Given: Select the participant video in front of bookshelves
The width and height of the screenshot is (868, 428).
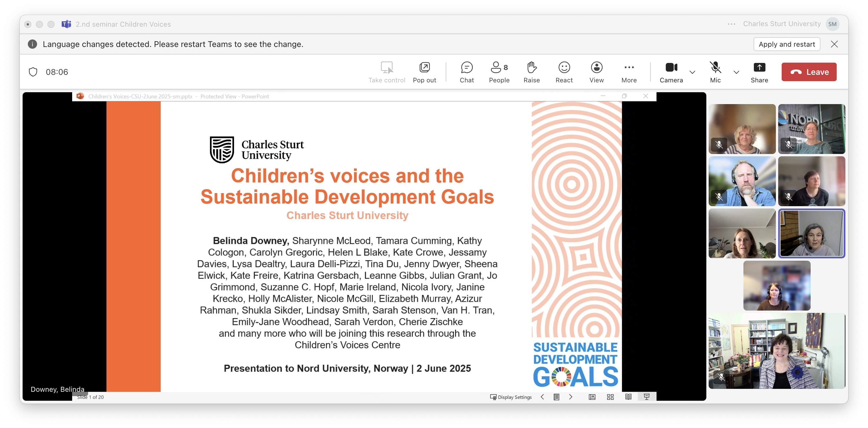Looking at the screenshot, I should tap(776, 351).
